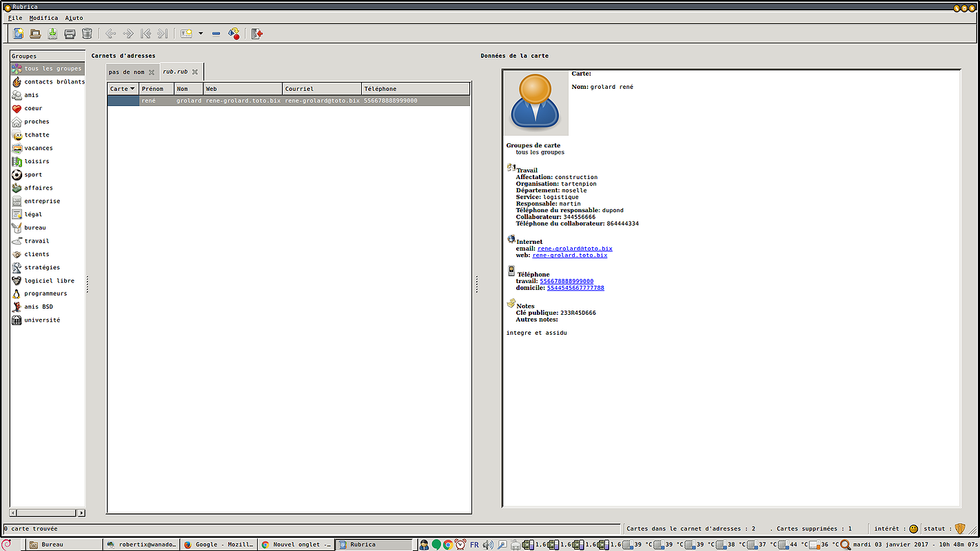Screen dimensions: 980x551
Task: Select the 'vacances' group
Action: click(x=47, y=148)
